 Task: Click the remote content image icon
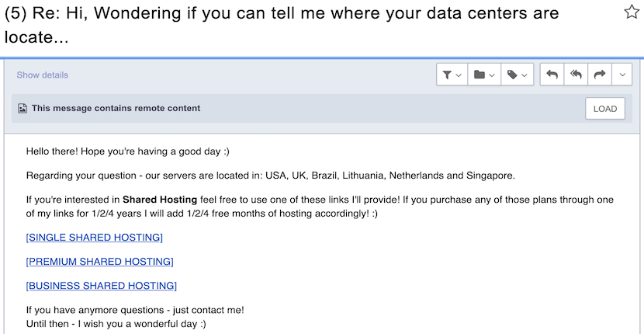(23, 109)
